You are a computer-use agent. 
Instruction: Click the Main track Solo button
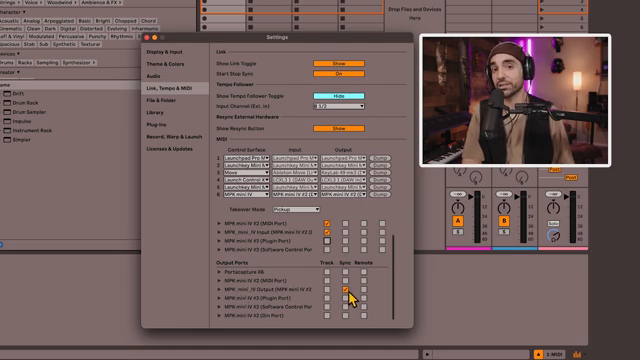(x=553, y=223)
